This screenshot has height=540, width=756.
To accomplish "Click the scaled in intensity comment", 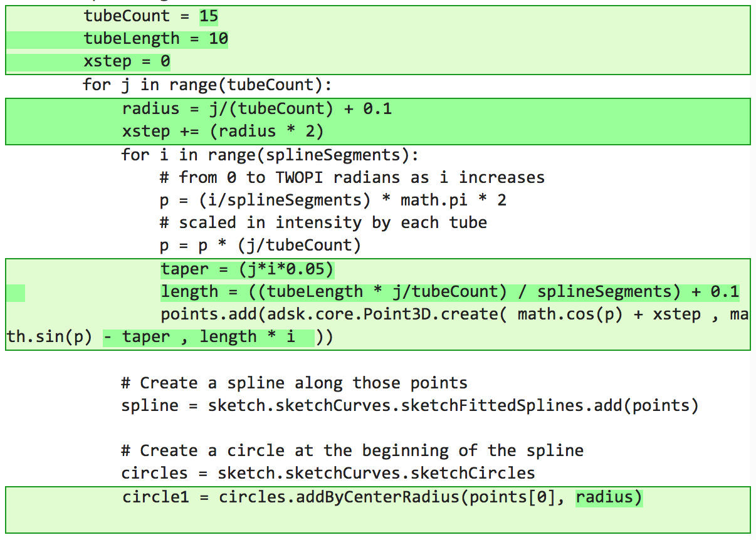I will (x=323, y=223).
